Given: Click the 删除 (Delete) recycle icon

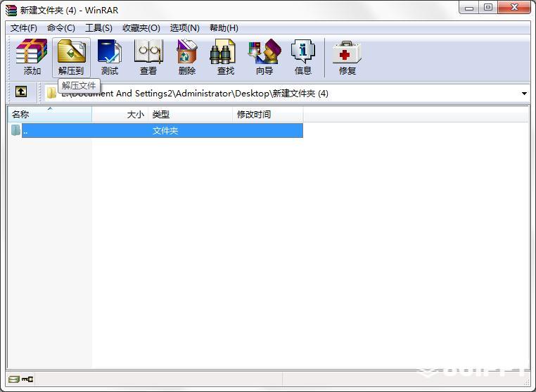Looking at the screenshot, I should (x=187, y=57).
